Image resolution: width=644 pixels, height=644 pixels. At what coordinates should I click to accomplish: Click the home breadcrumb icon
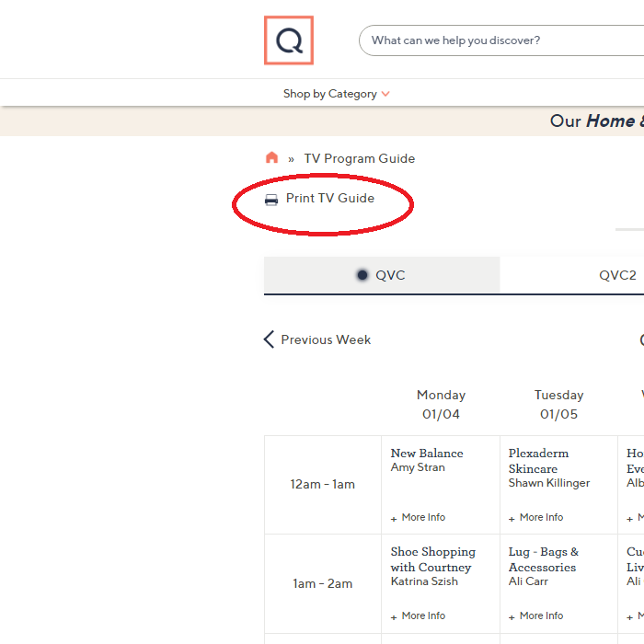[271, 158]
